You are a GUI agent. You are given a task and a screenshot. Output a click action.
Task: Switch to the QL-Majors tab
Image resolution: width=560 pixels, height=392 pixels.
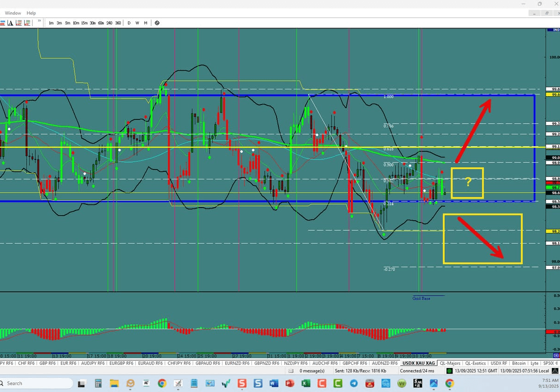(449, 363)
